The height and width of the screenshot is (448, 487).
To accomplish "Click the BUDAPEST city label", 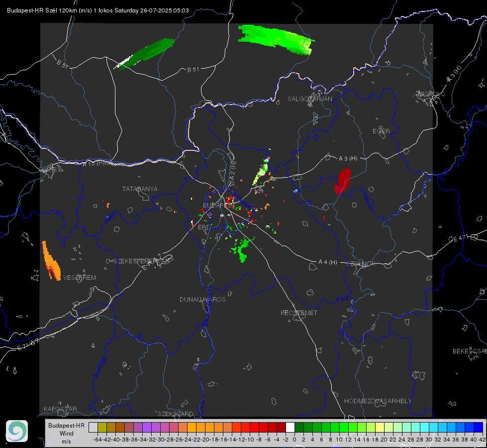I will (x=218, y=206).
